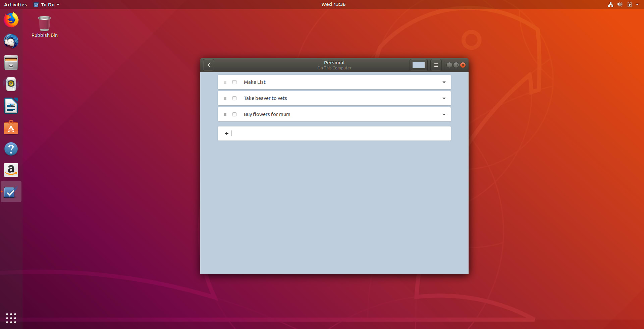Open system menu dropdown arrow
Image resolution: width=644 pixels, height=329 pixels.
637,5
